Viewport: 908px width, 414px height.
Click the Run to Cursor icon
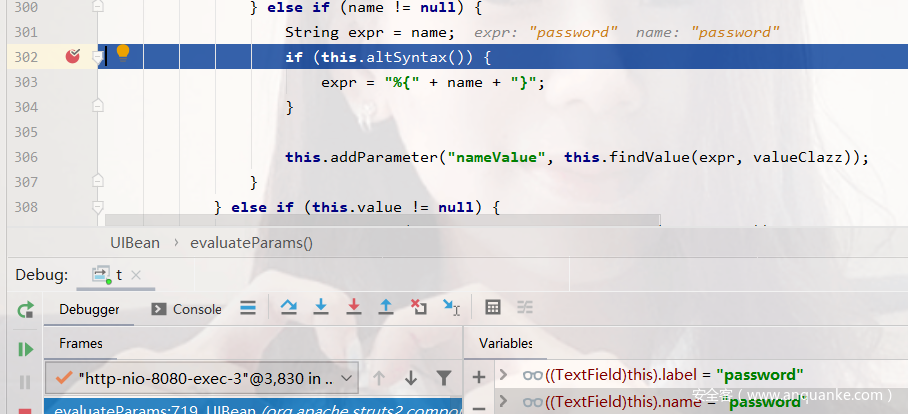[452, 308]
